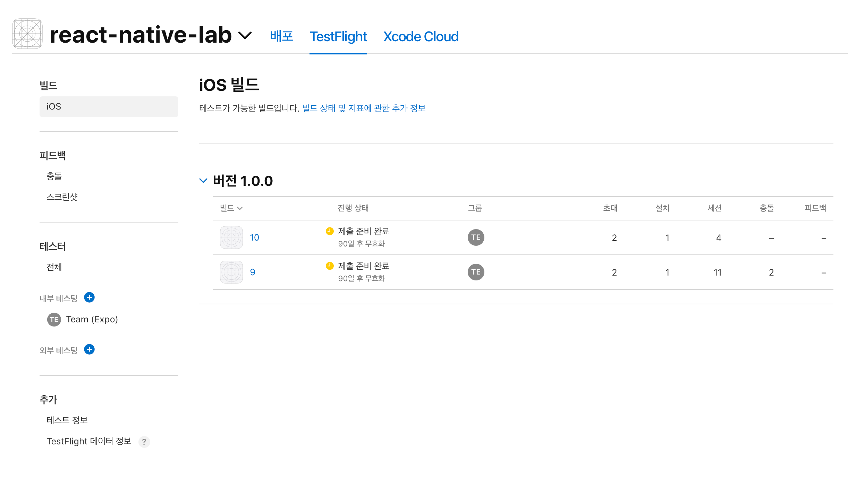Click the 충돌 column header
Image resolution: width=848 pixels, height=504 pixels.
click(x=767, y=208)
